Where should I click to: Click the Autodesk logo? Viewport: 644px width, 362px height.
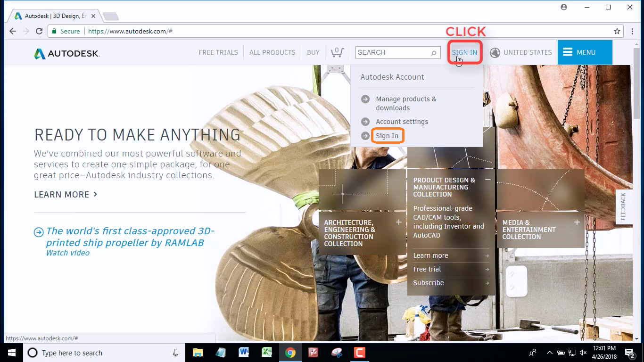coord(66,53)
